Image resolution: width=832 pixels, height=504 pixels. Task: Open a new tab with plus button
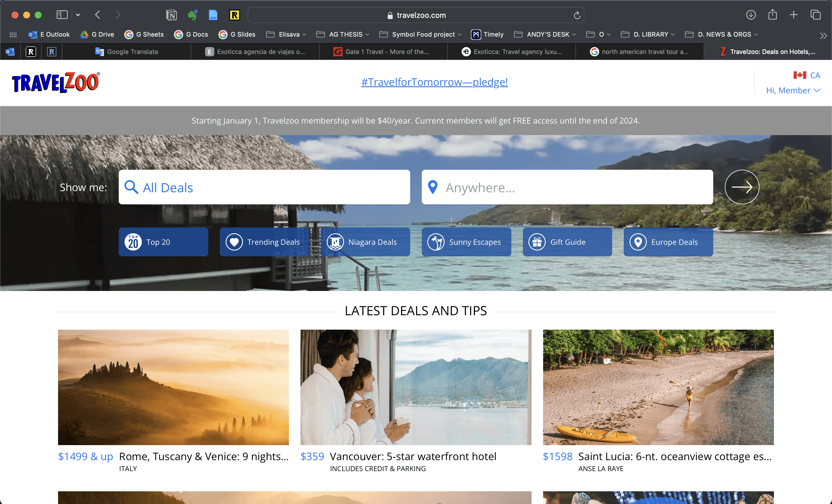point(794,15)
